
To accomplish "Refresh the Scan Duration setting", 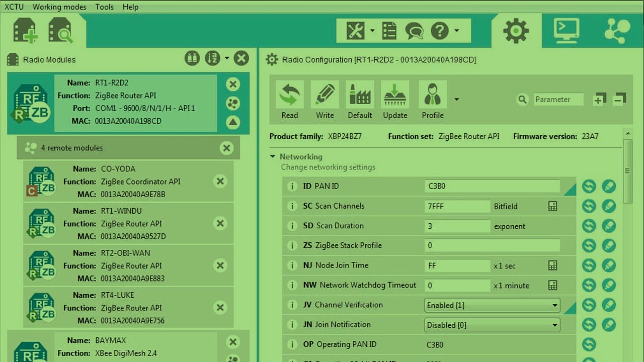I will coord(589,226).
